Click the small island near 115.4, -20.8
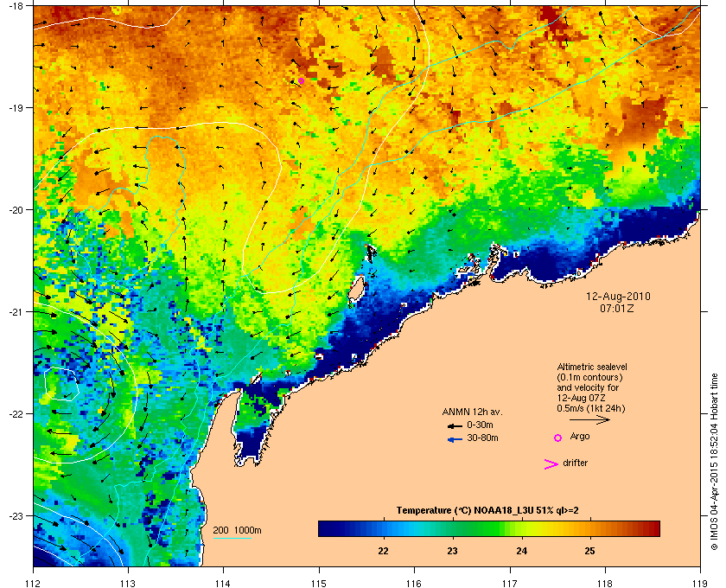This screenshot has height=588, width=726. pyautogui.click(x=355, y=289)
